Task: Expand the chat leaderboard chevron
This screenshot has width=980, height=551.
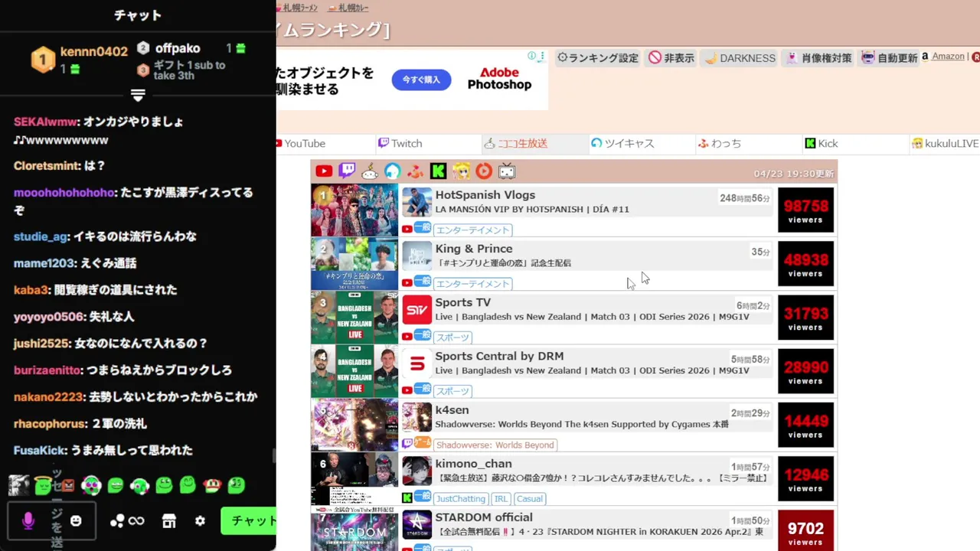Action: tap(138, 95)
